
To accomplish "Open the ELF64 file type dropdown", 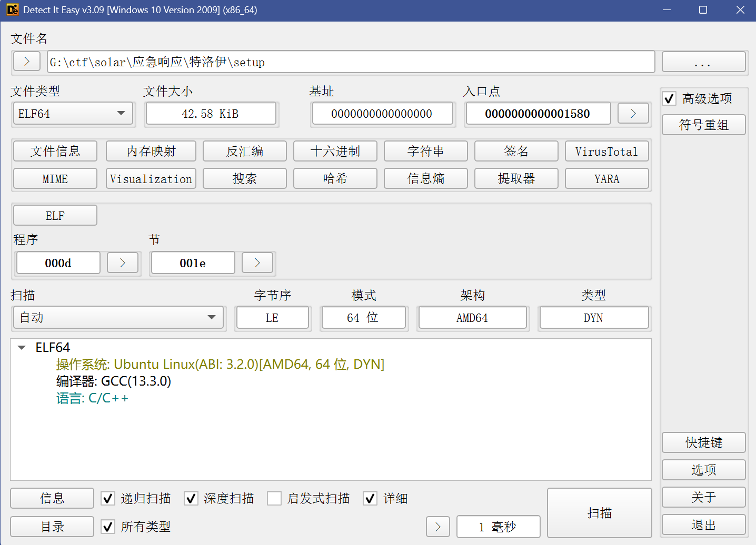I will tap(73, 114).
